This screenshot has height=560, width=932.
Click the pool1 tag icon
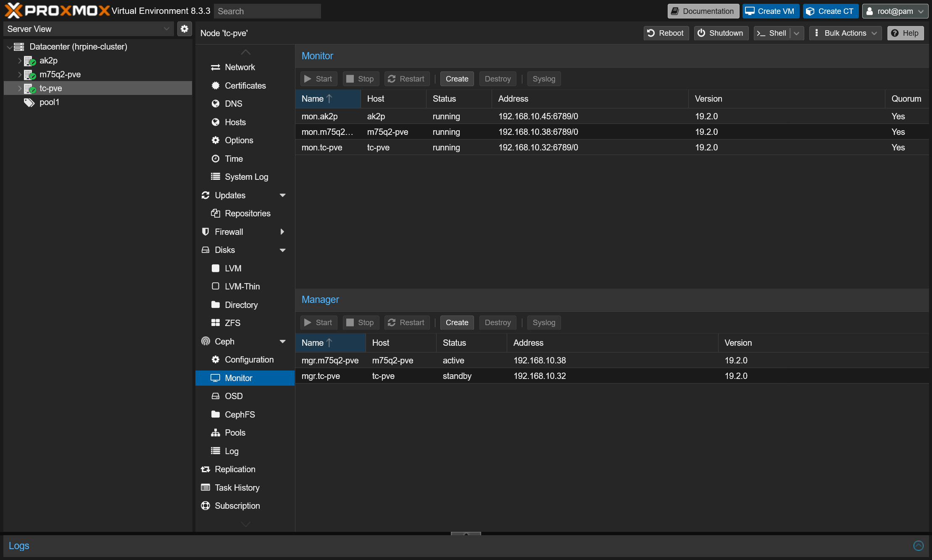(x=29, y=103)
